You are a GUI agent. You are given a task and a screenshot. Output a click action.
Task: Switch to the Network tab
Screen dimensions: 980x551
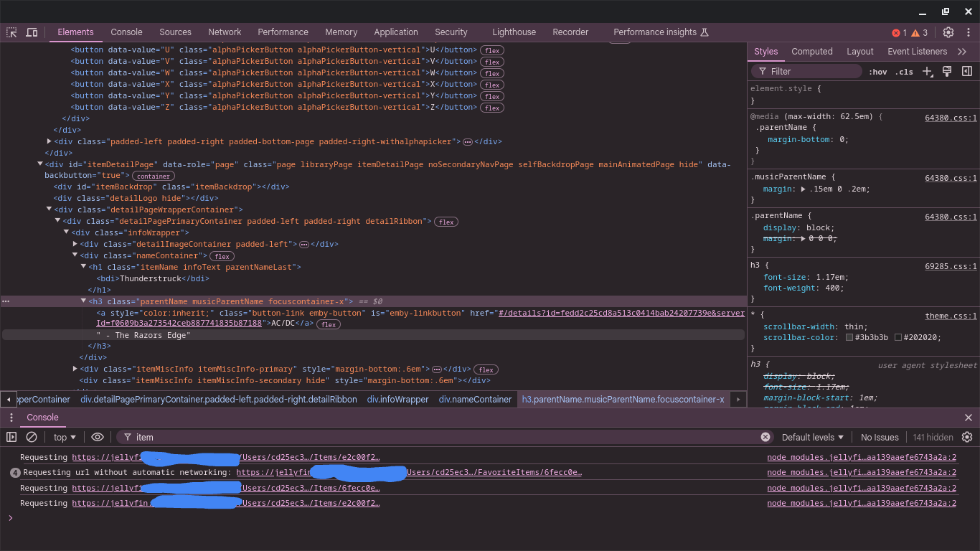point(225,32)
